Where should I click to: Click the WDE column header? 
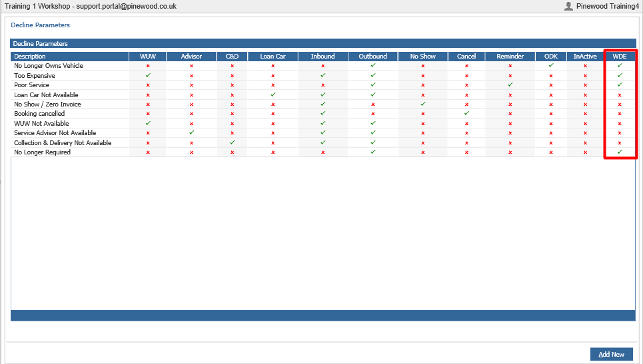point(620,57)
